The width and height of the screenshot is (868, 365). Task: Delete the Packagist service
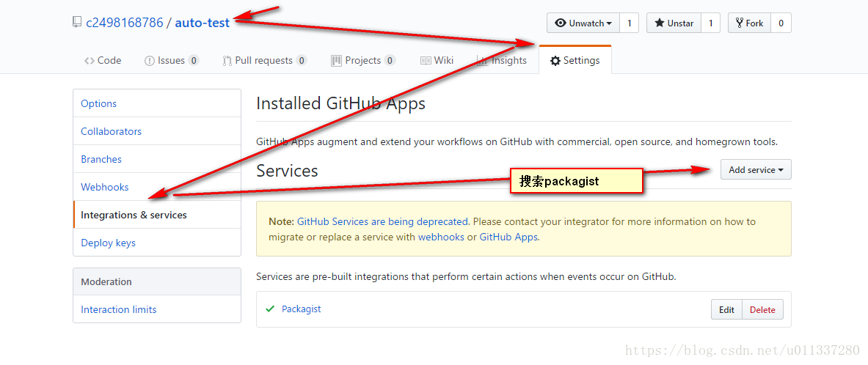pos(762,310)
